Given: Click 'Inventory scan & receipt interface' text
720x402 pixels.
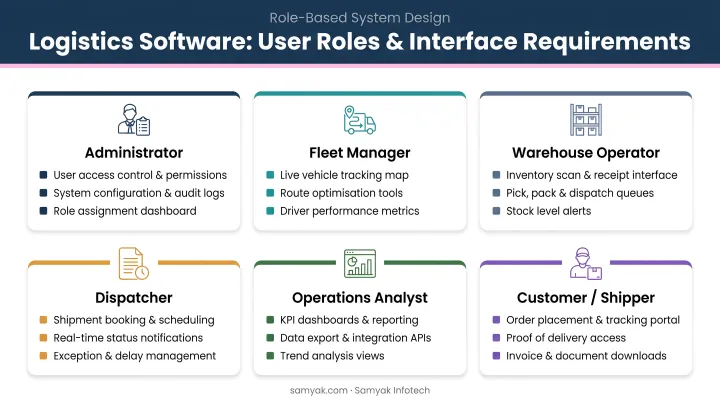Looking at the screenshot, I should [x=591, y=175].
